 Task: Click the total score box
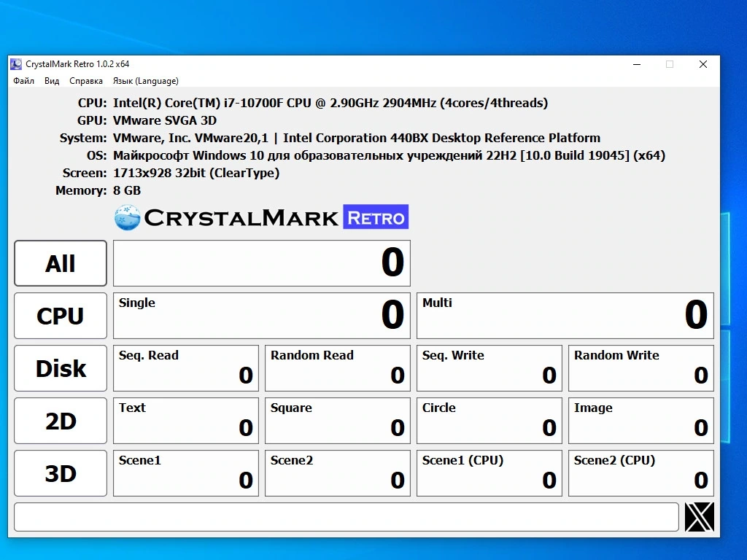coord(262,263)
